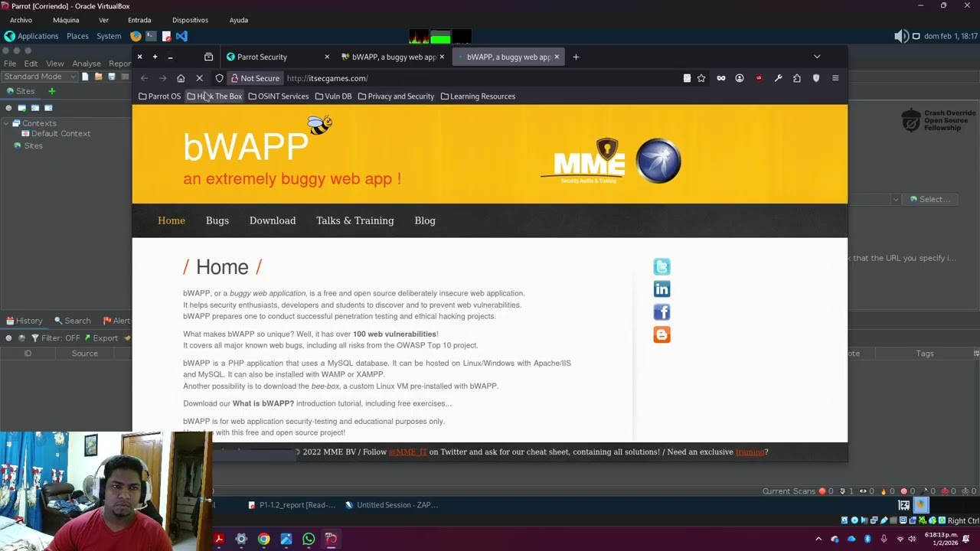Open bWAPP's Blogger icon link
This screenshot has width=980, height=551.
coord(661,334)
